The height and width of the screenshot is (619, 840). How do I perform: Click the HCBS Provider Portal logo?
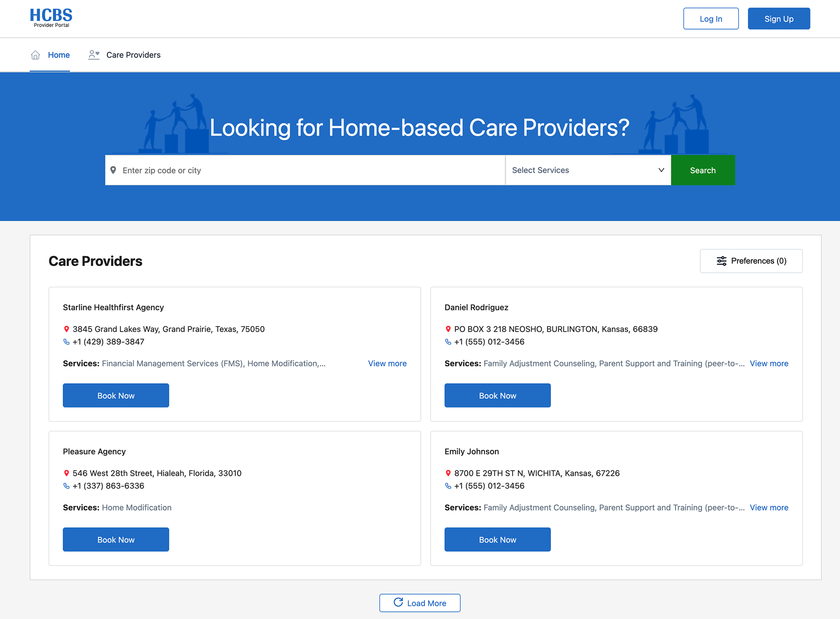pyautogui.click(x=51, y=18)
